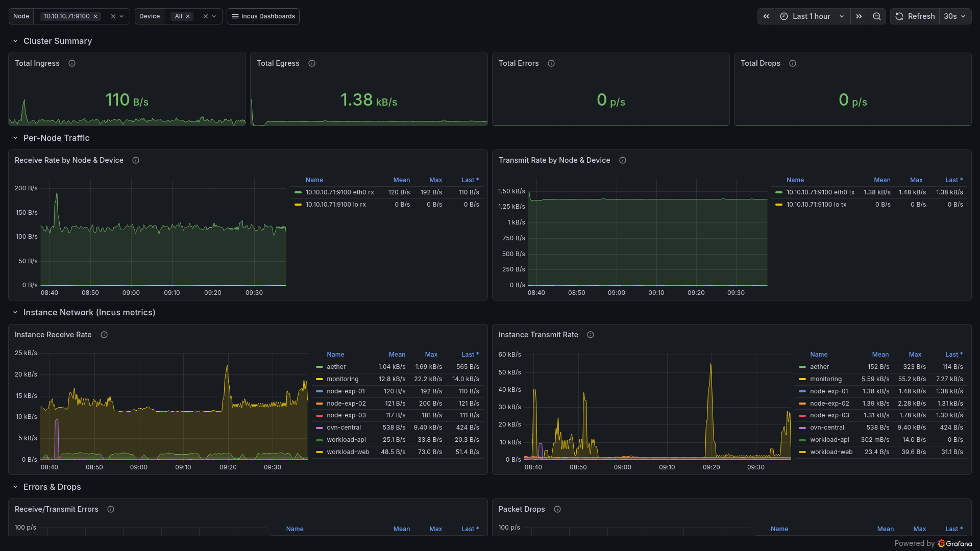Toggle ovn-central series in Instance Receive legend
The height and width of the screenshot is (551, 980).
click(x=344, y=428)
